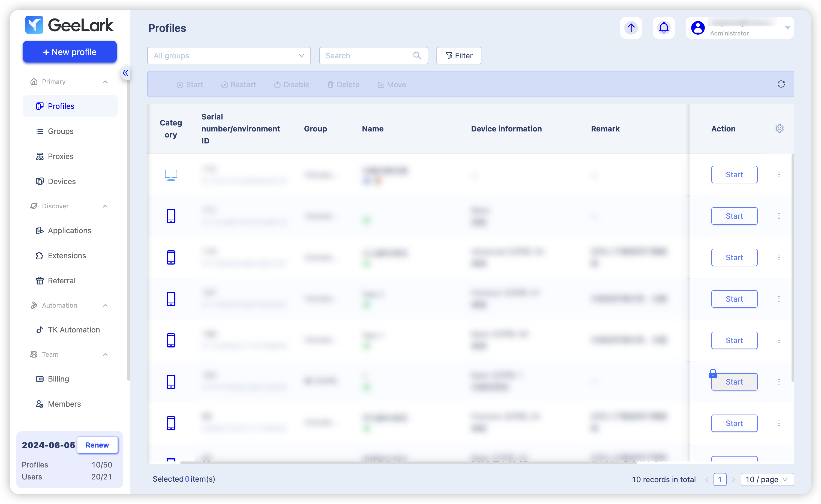Click the lock icon on the locked Start button
This screenshot has height=504, width=821.
(x=713, y=374)
